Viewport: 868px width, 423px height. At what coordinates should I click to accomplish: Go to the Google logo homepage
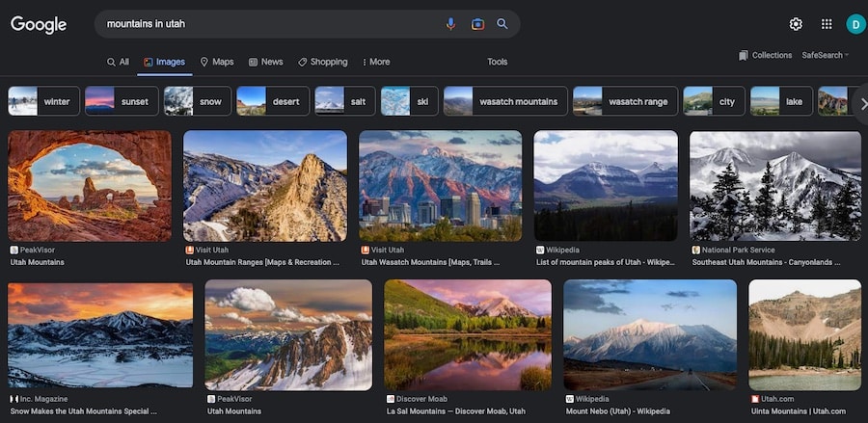[38, 24]
